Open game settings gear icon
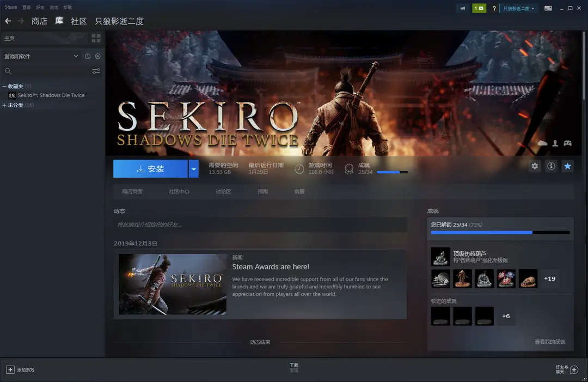Viewport: 588px width, 382px height. pos(535,166)
